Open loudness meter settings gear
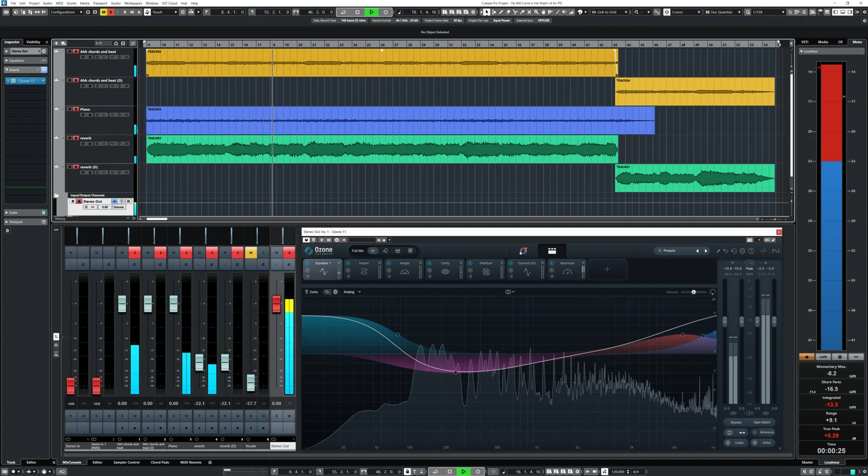868x476 pixels. coord(840,357)
